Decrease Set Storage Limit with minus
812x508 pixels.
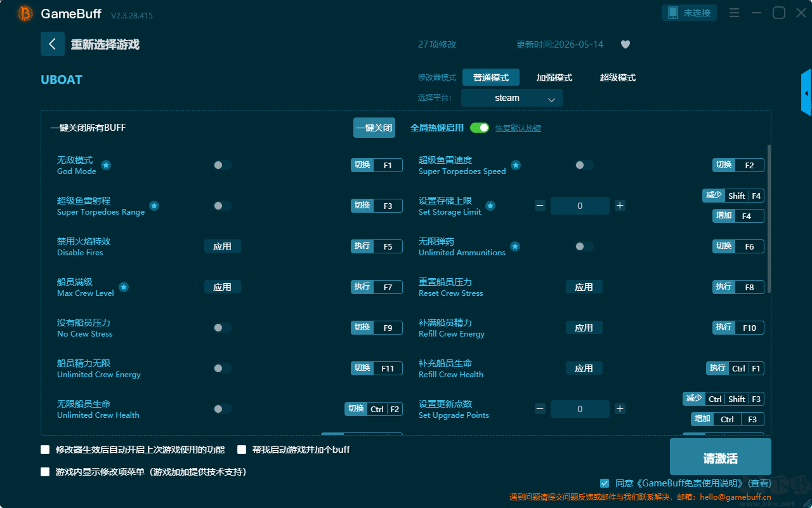point(540,205)
